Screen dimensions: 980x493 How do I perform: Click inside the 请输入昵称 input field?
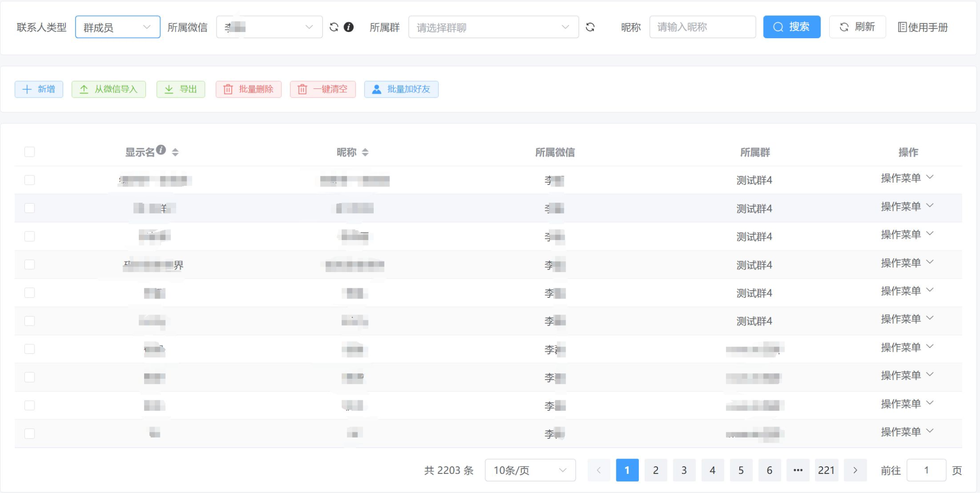pos(702,27)
